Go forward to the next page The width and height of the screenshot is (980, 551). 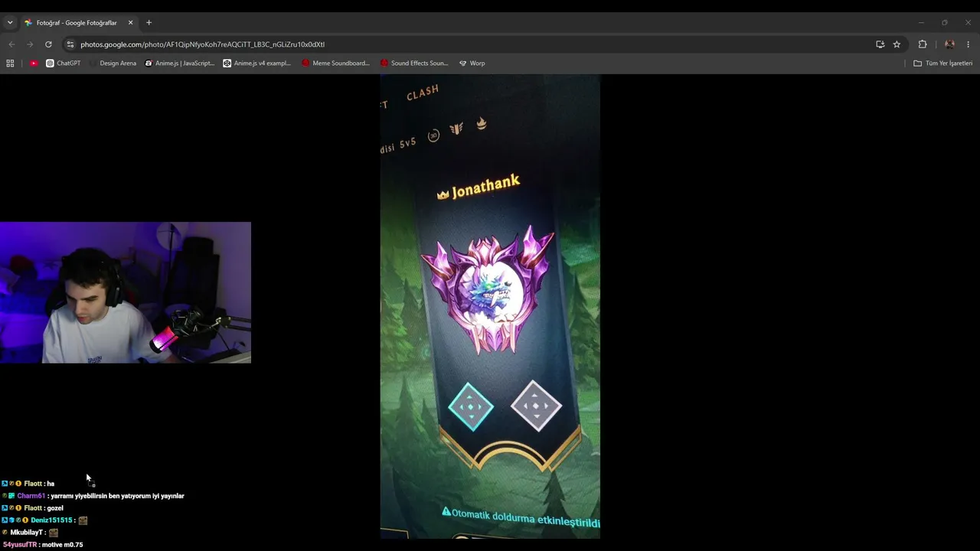[30, 44]
